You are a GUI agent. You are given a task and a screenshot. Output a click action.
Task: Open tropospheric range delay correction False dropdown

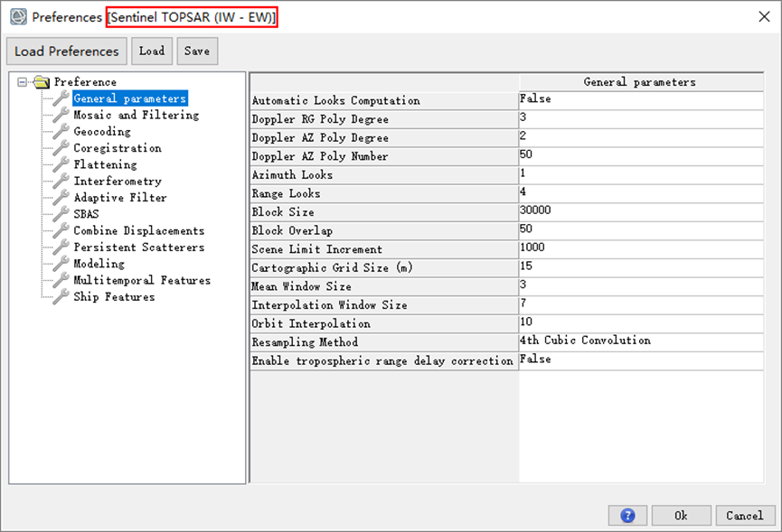pyautogui.click(x=641, y=360)
